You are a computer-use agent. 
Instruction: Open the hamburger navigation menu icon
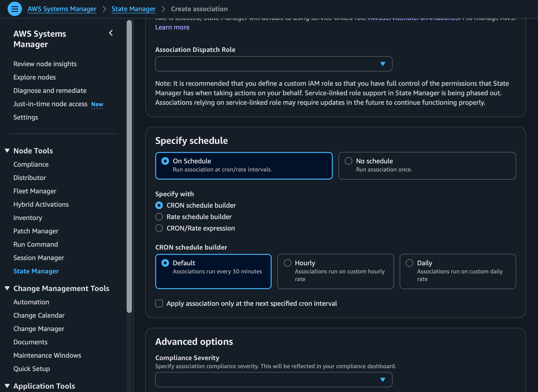click(x=15, y=9)
